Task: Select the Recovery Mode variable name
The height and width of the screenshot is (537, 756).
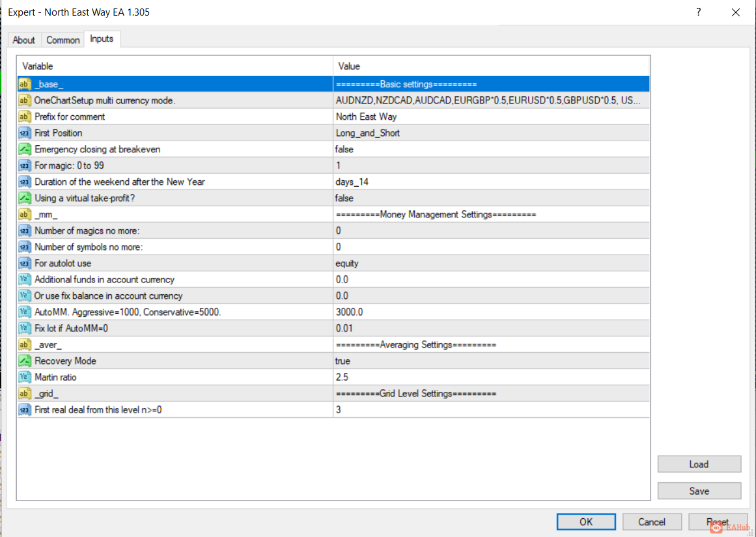Action: (x=65, y=361)
